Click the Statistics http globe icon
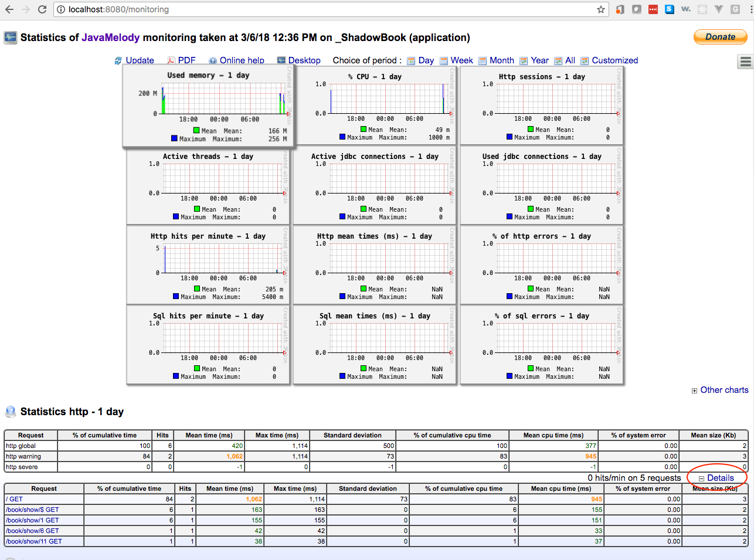This screenshot has height=560, width=754. 11,412
